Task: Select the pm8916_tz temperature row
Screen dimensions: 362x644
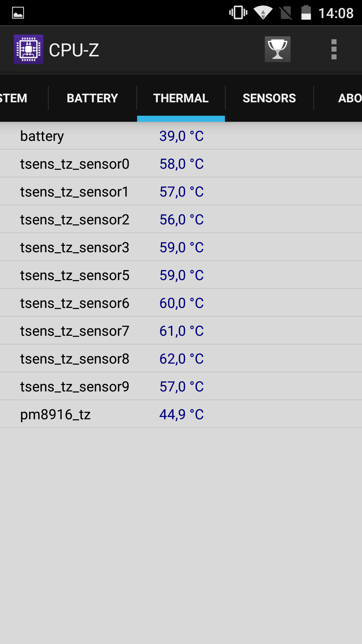Action: (x=181, y=414)
